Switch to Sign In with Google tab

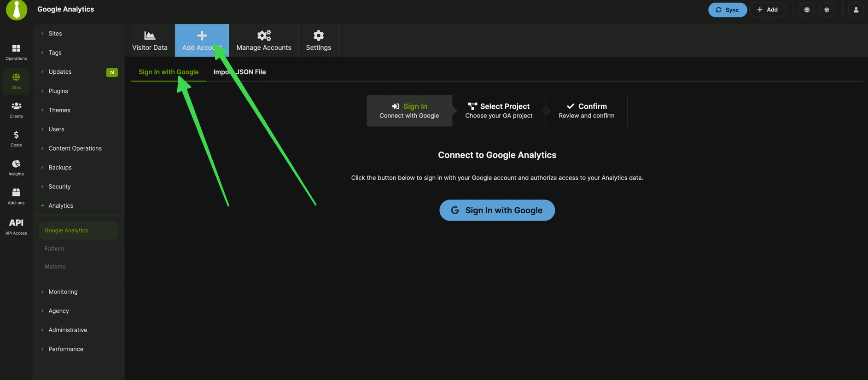[169, 72]
